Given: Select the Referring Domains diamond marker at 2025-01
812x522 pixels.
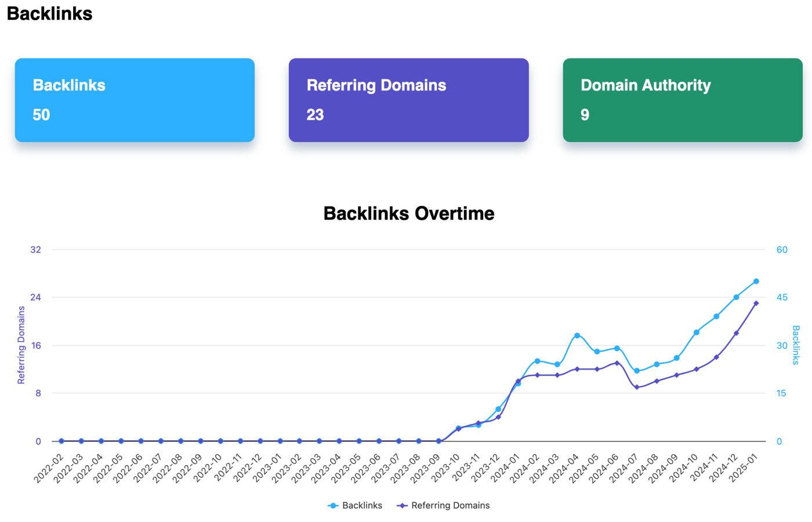Looking at the screenshot, I should point(756,303).
